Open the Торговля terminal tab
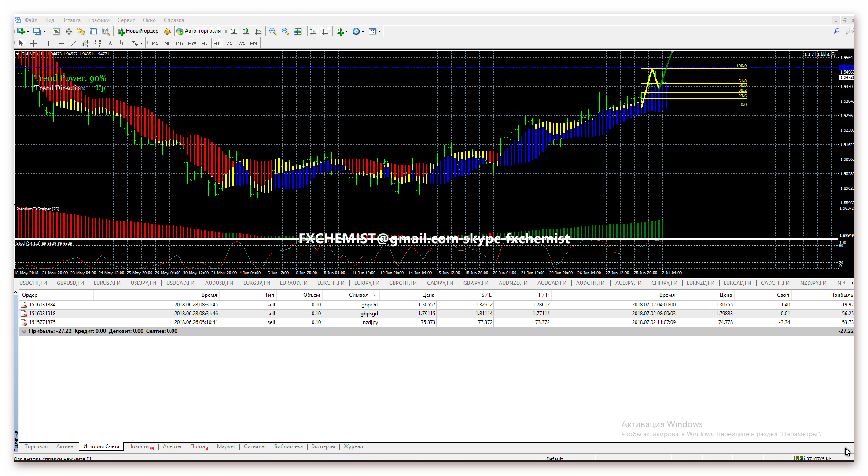This screenshot has height=476, width=868. click(36, 446)
